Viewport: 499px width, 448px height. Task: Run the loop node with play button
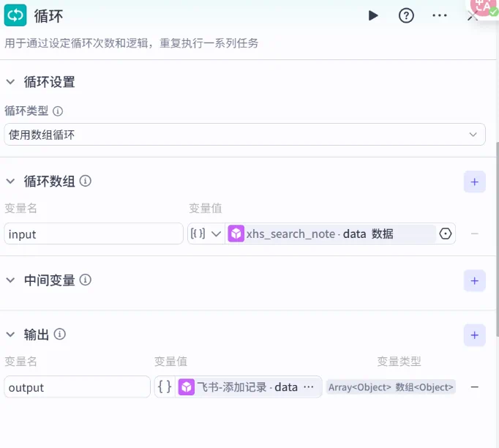coord(373,15)
